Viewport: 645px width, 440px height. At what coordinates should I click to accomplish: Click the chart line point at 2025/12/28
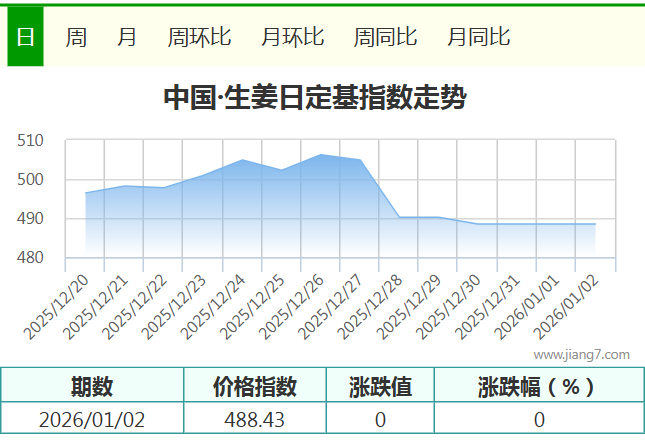(399, 217)
